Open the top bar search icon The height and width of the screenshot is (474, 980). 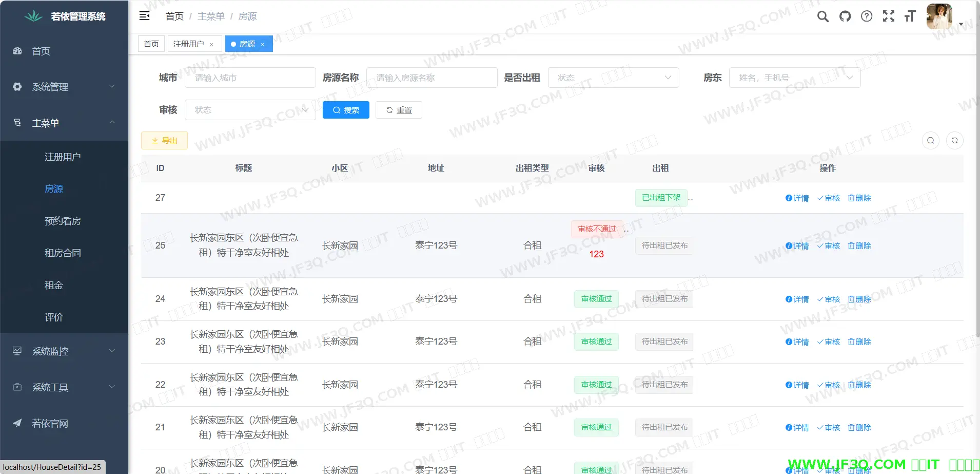click(822, 16)
